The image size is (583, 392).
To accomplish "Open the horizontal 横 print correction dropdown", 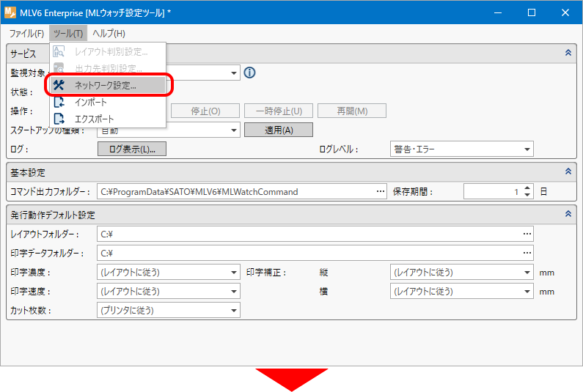I will pyautogui.click(x=462, y=292).
